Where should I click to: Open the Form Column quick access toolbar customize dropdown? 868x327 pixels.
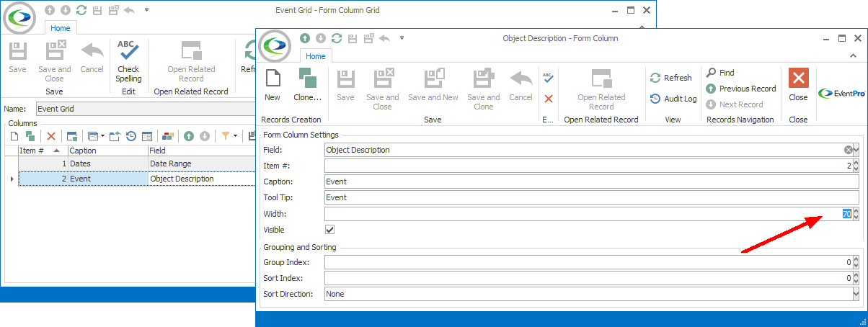tap(402, 38)
